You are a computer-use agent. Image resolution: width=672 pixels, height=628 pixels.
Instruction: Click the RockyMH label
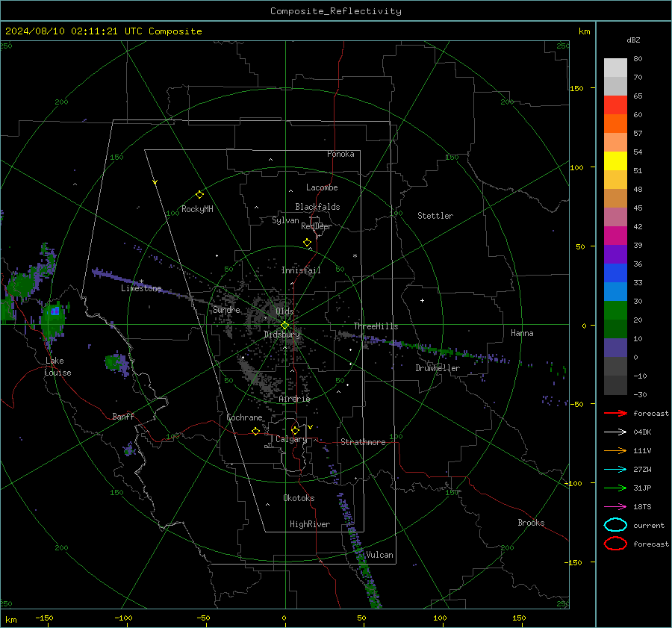pyautogui.click(x=197, y=209)
